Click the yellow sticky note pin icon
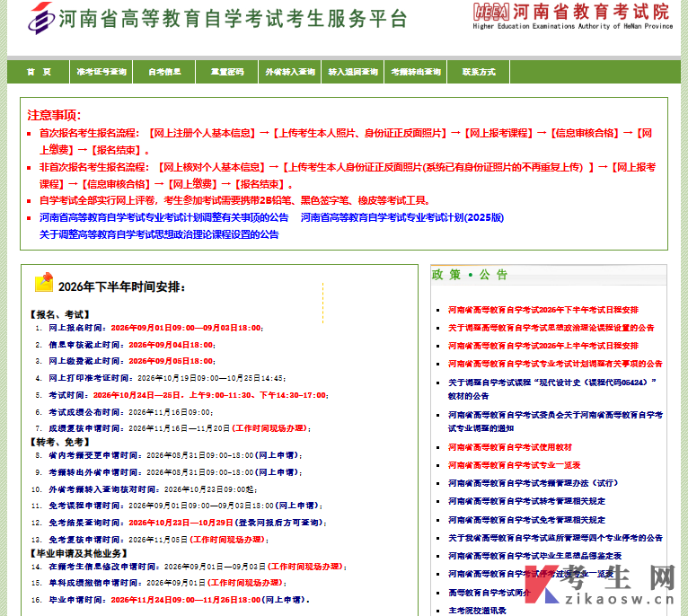The width and height of the screenshot is (688, 616). 44,282
